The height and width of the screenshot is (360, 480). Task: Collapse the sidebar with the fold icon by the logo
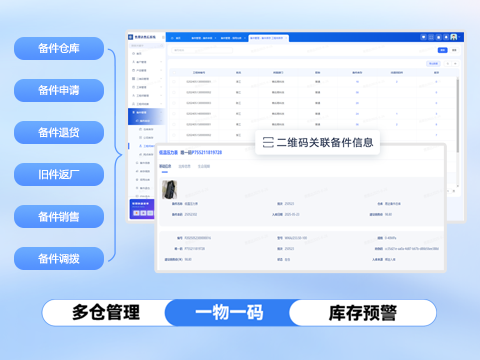click(x=163, y=37)
